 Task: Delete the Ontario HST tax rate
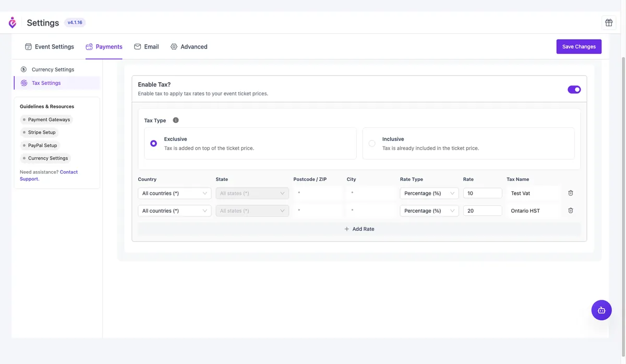(571, 211)
